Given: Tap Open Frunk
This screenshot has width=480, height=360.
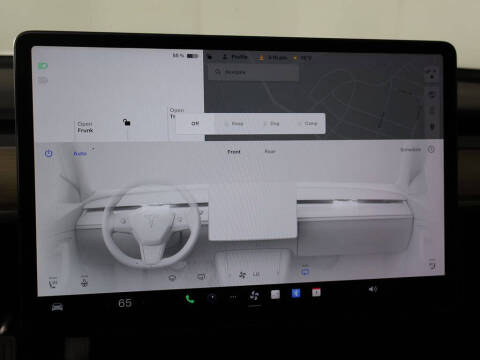Looking at the screenshot, I should point(85,127).
